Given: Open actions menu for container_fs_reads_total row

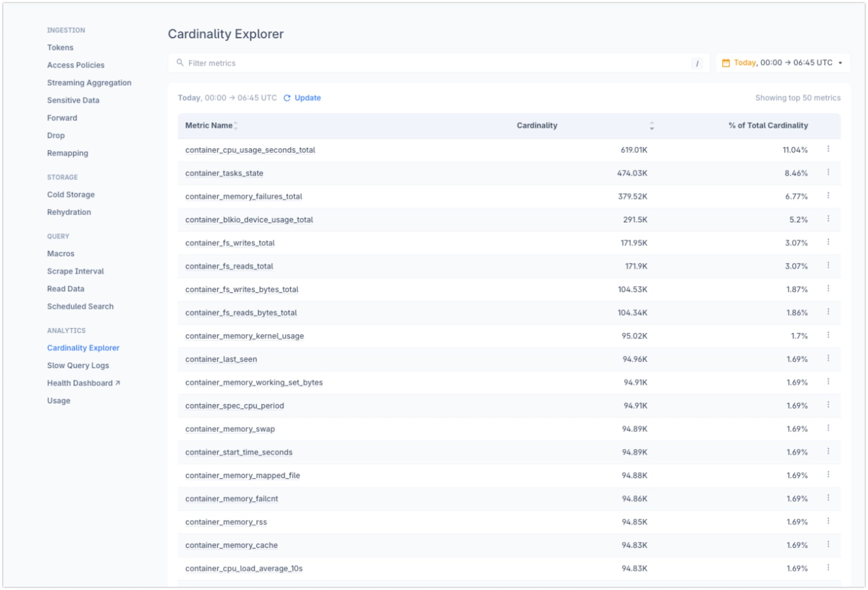Looking at the screenshot, I should coord(829,266).
